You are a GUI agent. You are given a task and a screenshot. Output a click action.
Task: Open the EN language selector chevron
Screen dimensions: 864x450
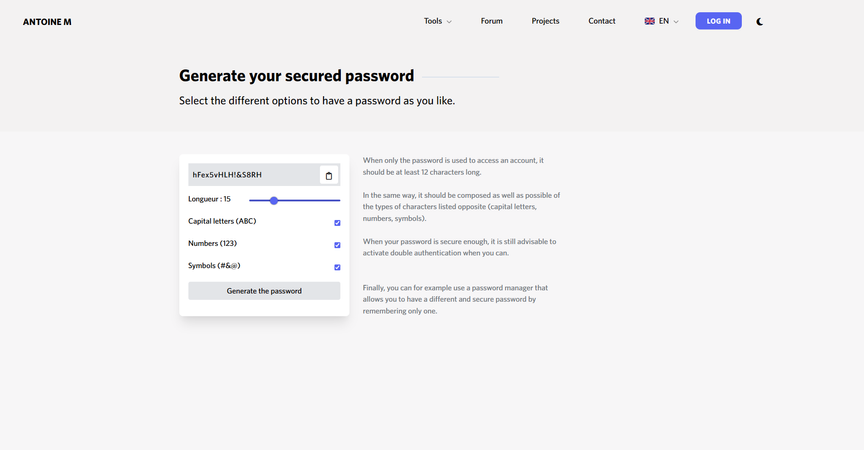click(x=676, y=21)
